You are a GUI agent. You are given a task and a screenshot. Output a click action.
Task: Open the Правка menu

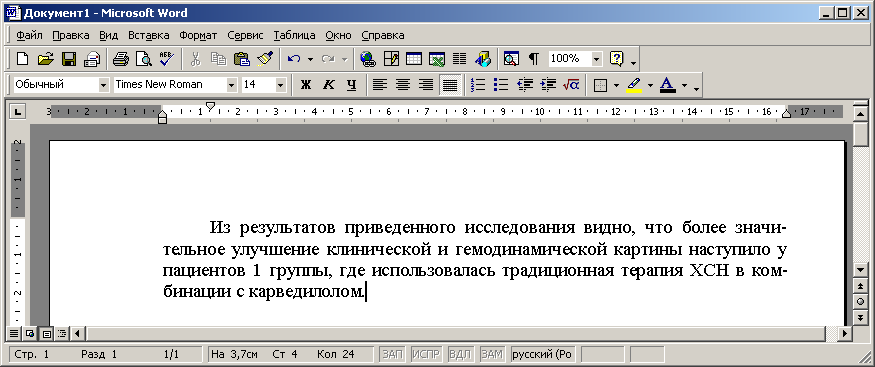coord(71,35)
